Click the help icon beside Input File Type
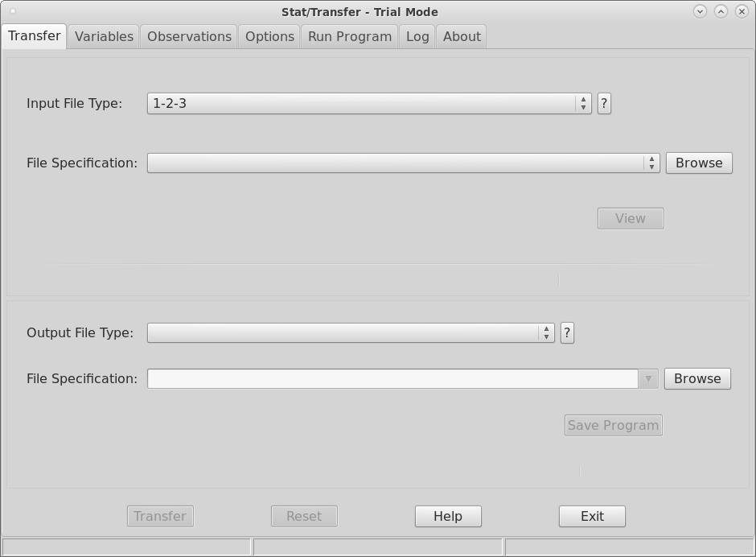756x557 pixels. click(604, 103)
